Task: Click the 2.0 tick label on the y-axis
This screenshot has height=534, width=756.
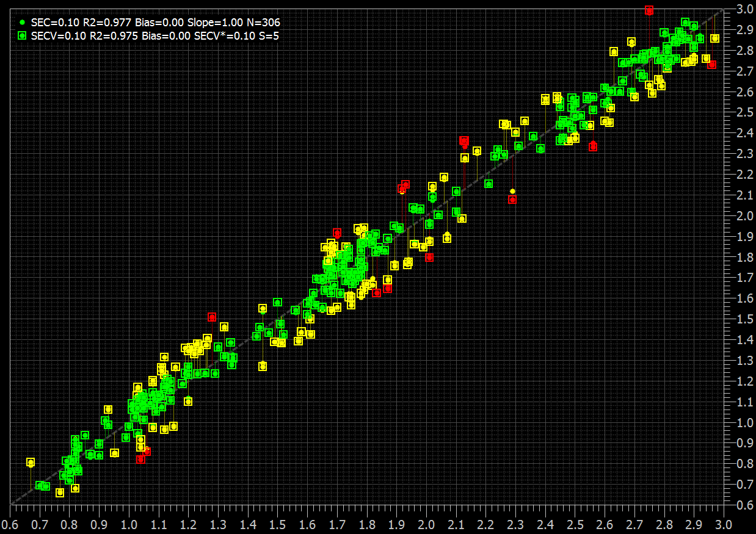Action: 743,216
